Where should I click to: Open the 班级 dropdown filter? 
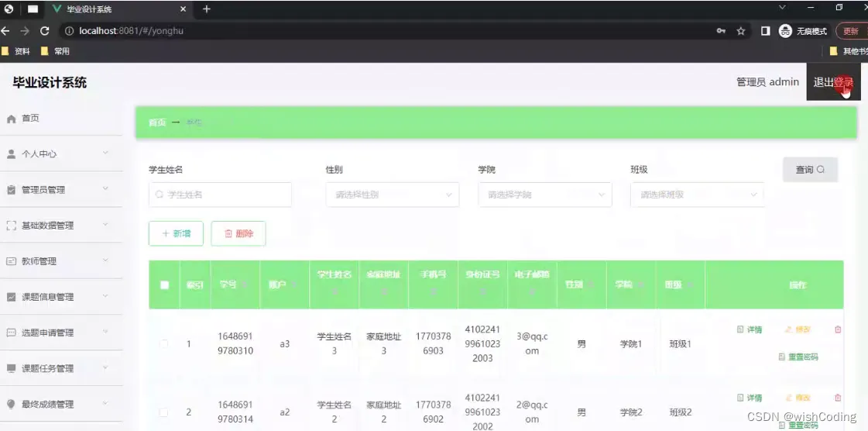click(x=697, y=195)
